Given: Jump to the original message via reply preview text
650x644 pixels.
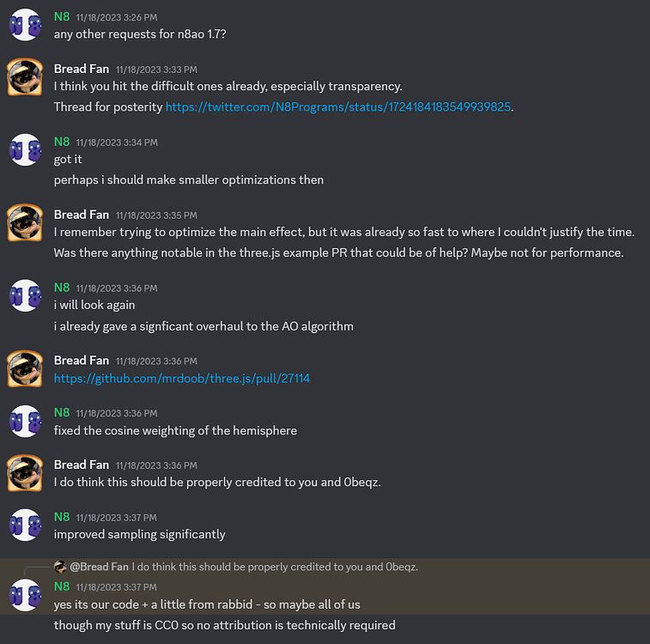Looking at the screenshot, I should tap(275, 567).
